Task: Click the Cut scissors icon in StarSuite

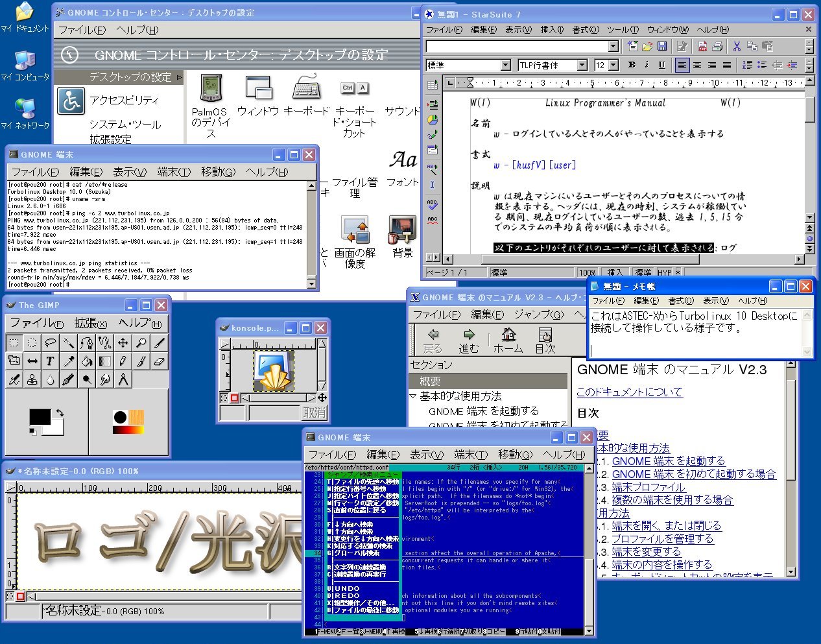Action: click(737, 46)
